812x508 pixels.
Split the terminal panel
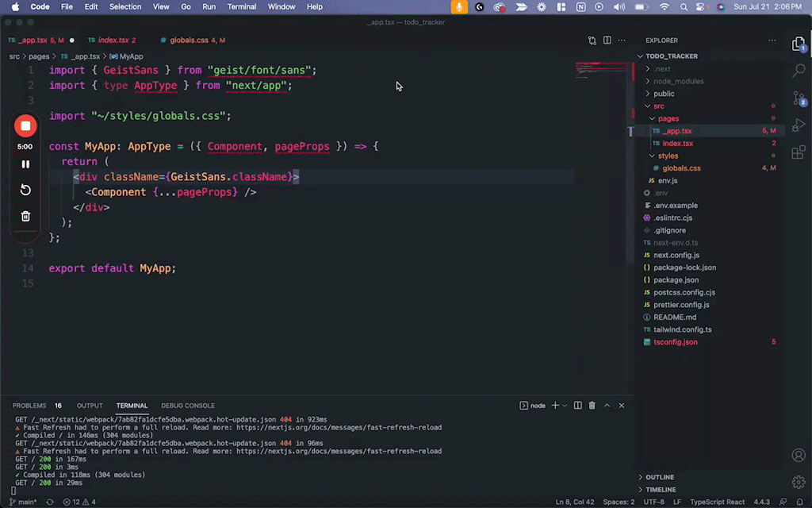[x=577, y=405]
